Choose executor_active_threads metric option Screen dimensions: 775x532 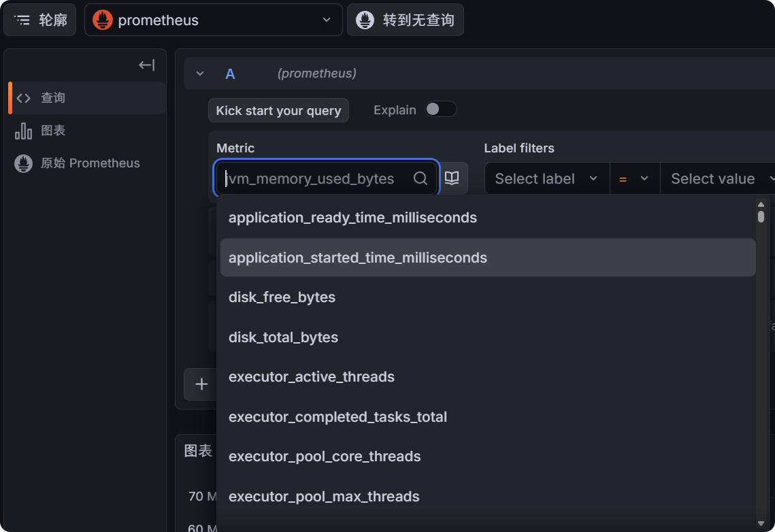[x=312, y=377]
